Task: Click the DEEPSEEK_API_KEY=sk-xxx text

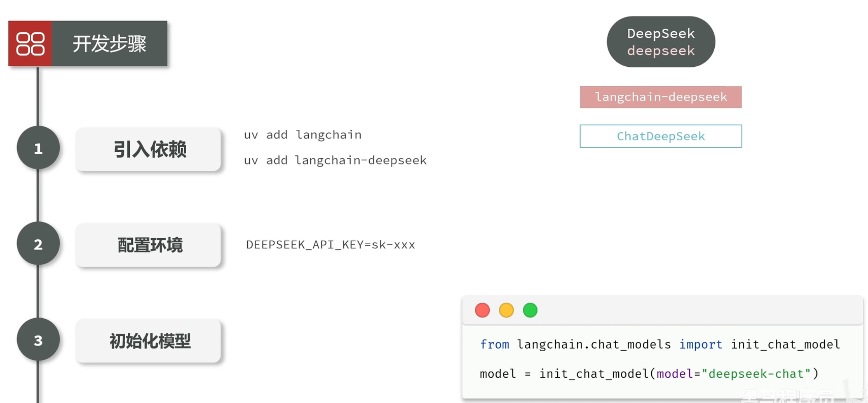Action: point(331,244)
